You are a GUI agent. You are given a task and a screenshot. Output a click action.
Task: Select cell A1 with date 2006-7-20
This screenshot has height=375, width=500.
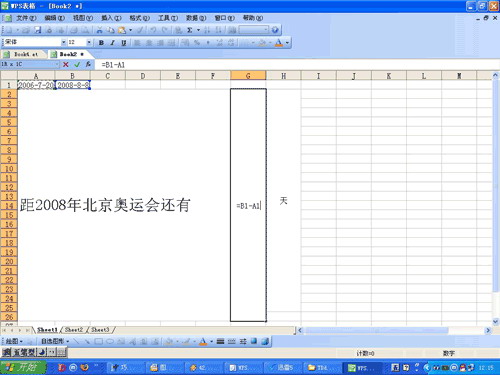coord(36,85)
